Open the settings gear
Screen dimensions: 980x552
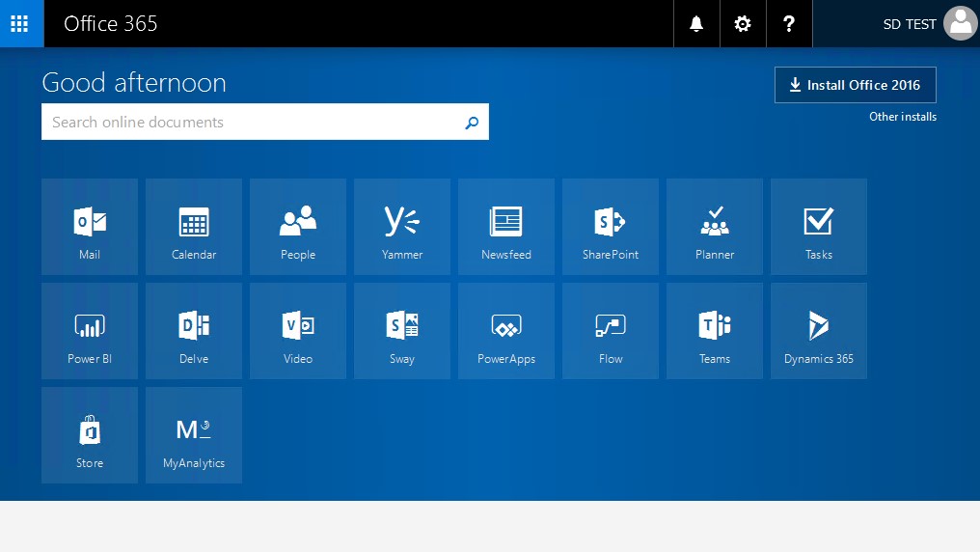(x=743, y=24)
